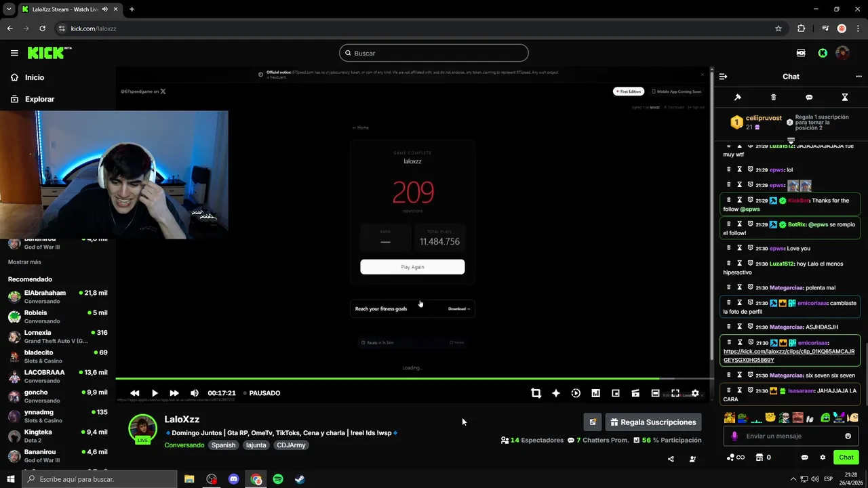Open video player settings gear
The image size is (868, 488).
(x=695, y=393)
